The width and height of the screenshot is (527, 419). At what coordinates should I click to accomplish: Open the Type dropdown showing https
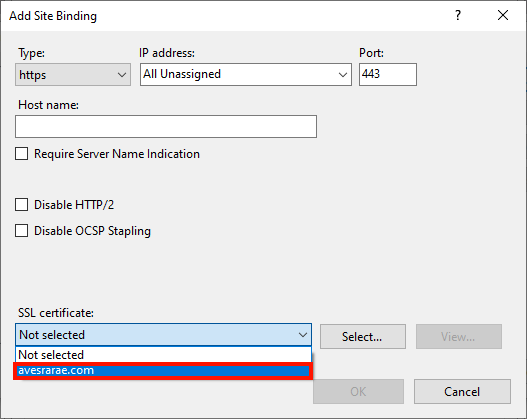coord(73,75)
